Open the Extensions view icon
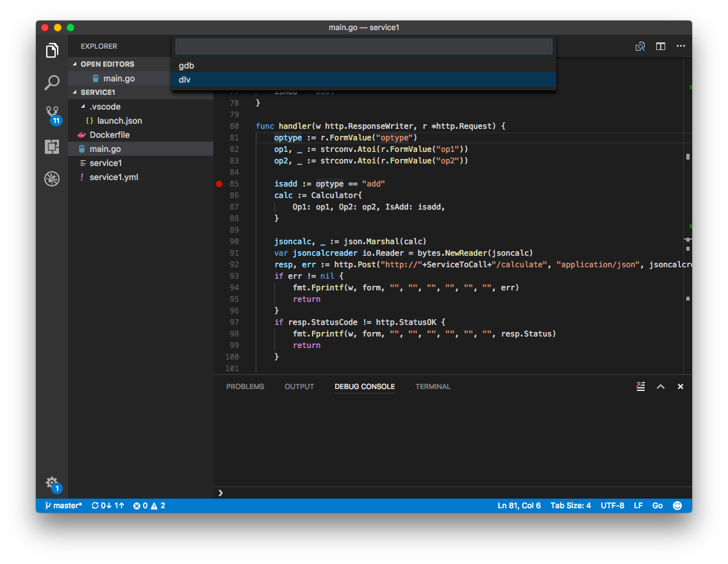The image size is (728, 564). [52, 147]
